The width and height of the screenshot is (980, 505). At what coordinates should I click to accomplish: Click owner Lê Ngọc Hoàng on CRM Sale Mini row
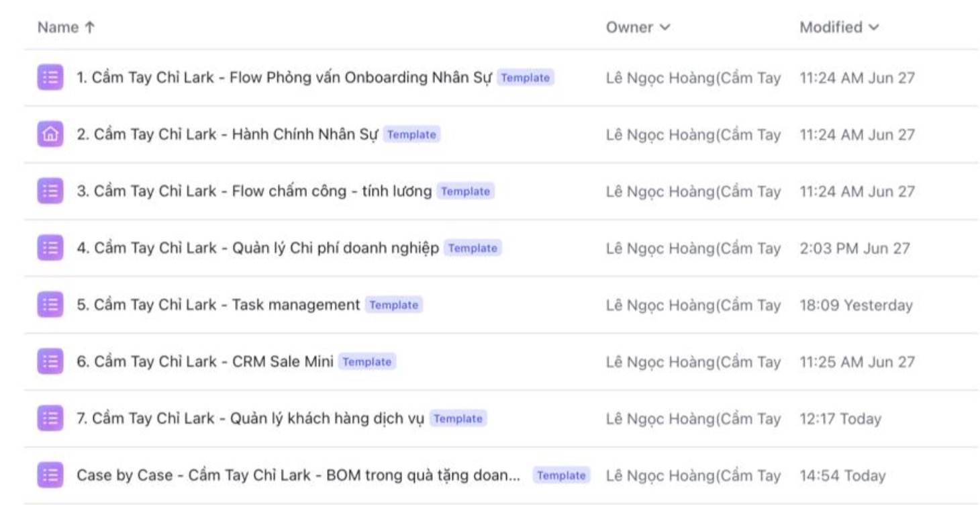(693, 362)
